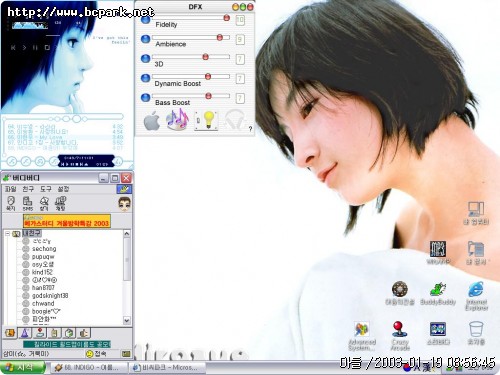Select buddy godsknight38 in the list

[50, 295]
